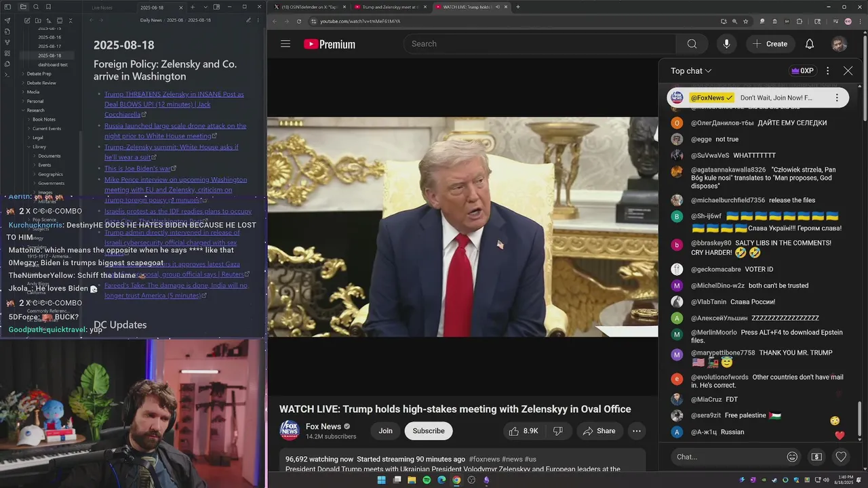Collapse the Library folder in Obsidian

(39, 146)
